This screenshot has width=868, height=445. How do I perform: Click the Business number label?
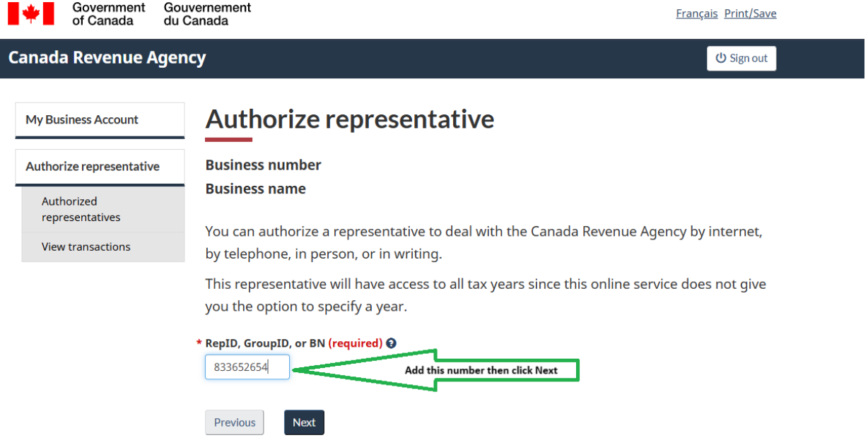pyautogui.click(x=263, y=165)
